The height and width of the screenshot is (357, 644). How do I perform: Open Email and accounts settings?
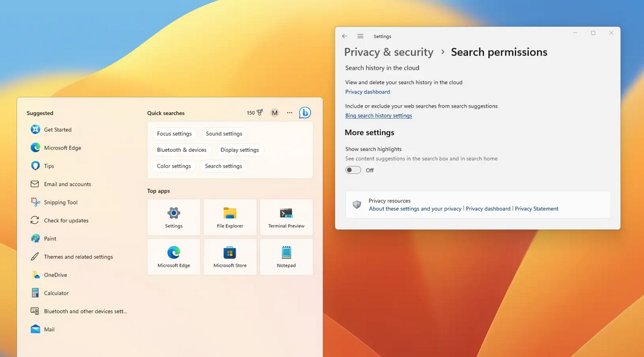[61, 185]
